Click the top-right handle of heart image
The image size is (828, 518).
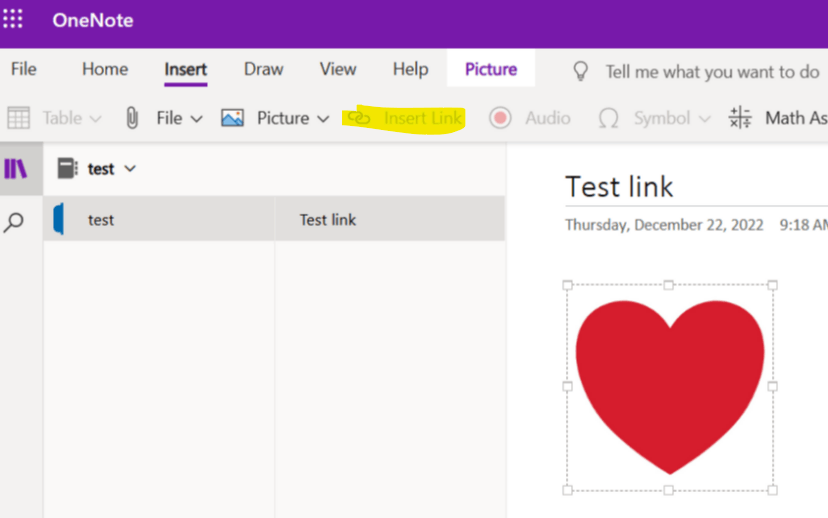click(773, 285)
